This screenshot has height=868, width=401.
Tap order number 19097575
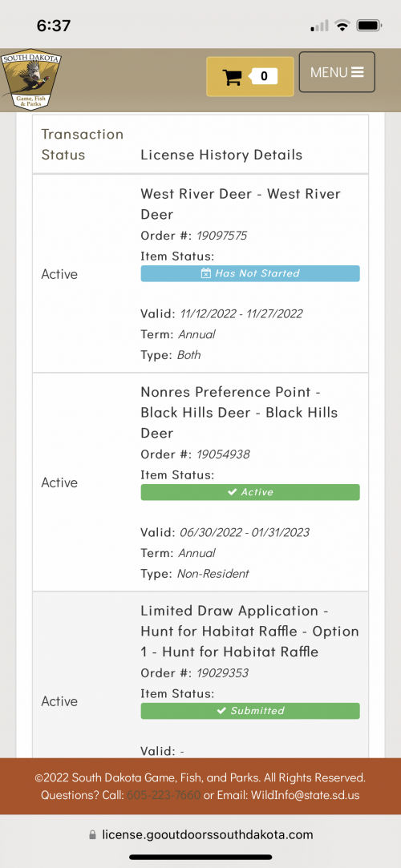221,236
